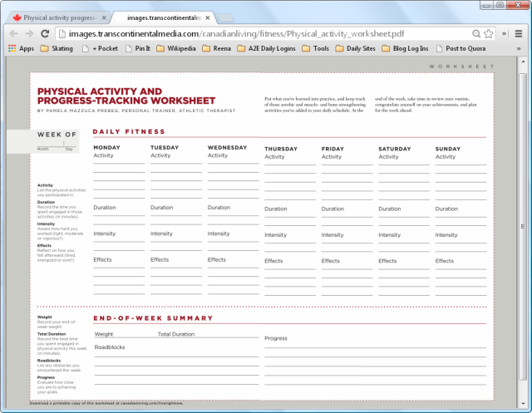Click the page icon in address bar

[x=62, y=33]
